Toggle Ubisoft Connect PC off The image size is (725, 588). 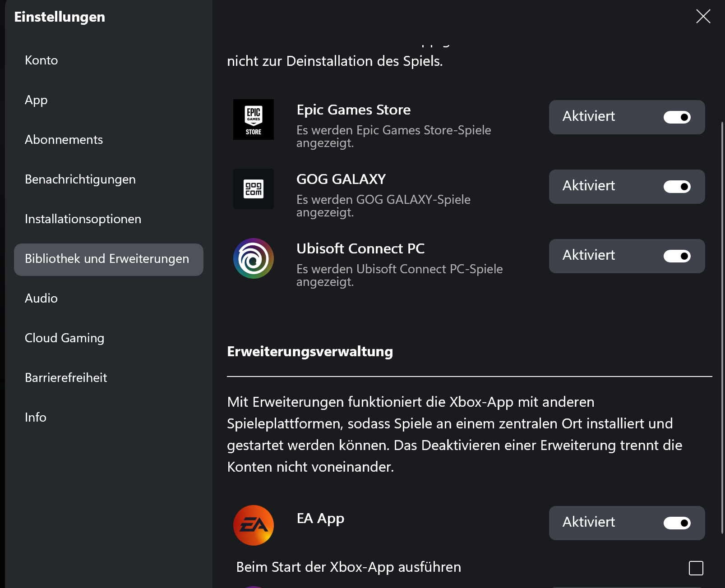677,256
